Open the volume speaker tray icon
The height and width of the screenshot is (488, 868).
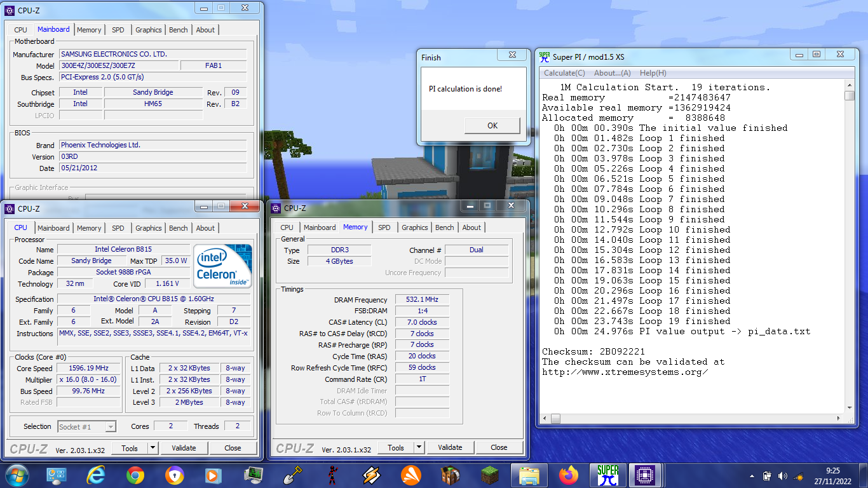(783, 476)
